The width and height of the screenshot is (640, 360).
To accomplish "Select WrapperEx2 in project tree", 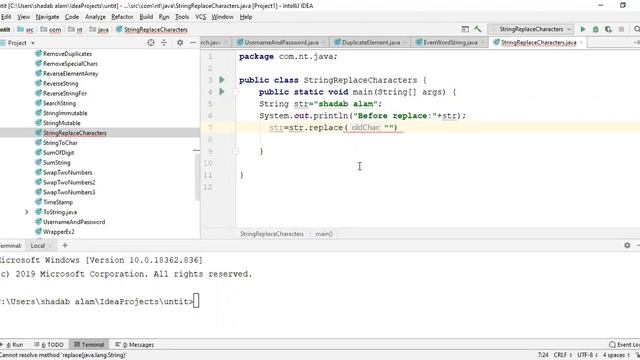I will [x=58, y=232].
